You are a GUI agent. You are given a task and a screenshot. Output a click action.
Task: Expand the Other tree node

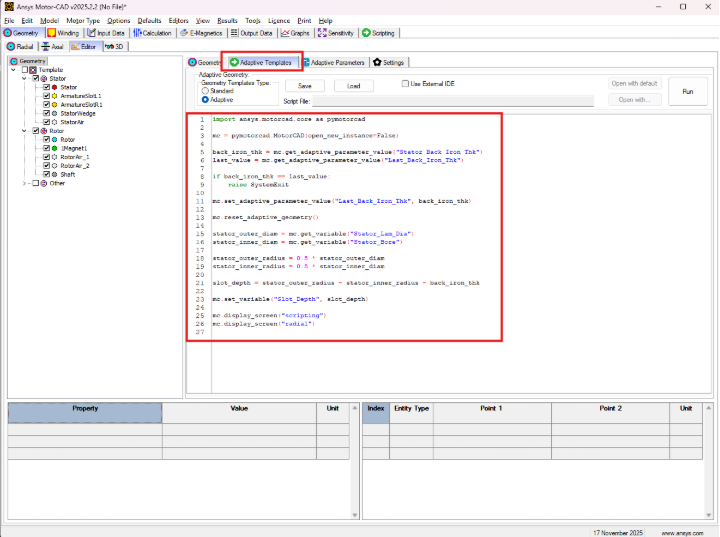tap(24, 183)
